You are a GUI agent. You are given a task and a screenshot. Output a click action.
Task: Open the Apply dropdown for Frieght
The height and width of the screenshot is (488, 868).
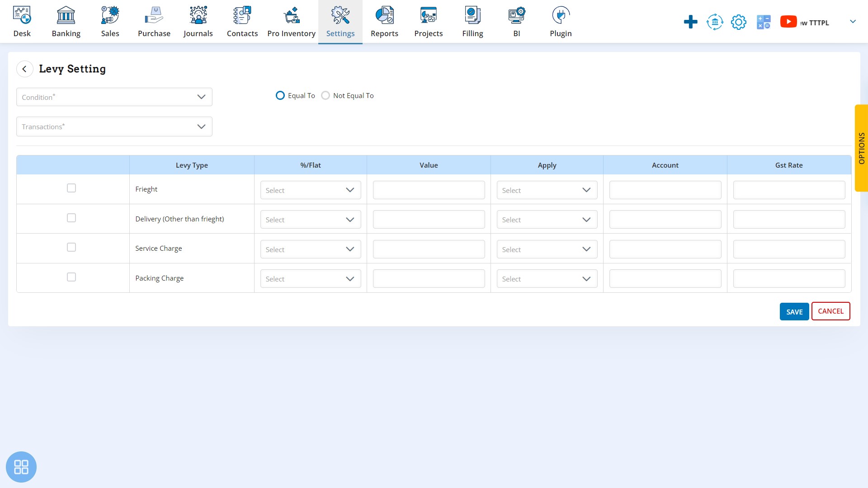point(547,190)
